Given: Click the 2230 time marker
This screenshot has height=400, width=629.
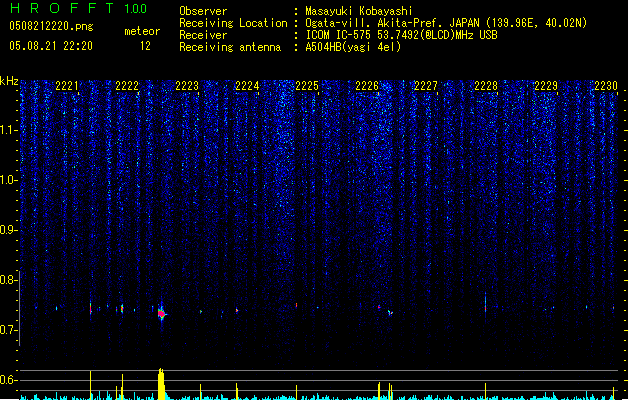Looking at the screenshot, I should tap(606, 86).
